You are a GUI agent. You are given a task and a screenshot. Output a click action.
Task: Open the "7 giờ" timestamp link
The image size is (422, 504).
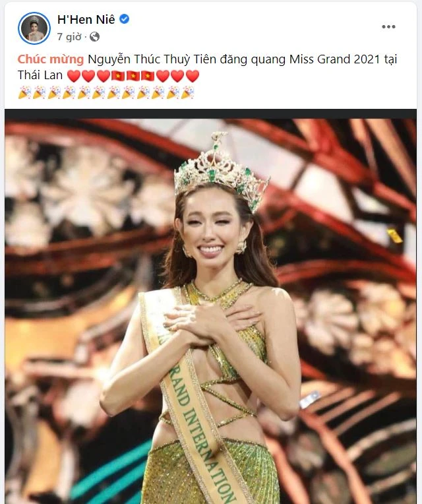pos(69,37)
